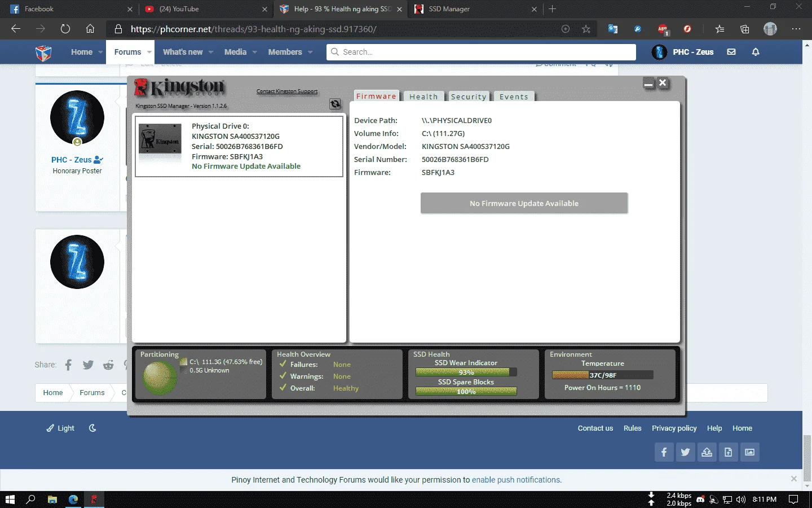
Task: Click the Contact us footer link
Action: tap(595, 428)
